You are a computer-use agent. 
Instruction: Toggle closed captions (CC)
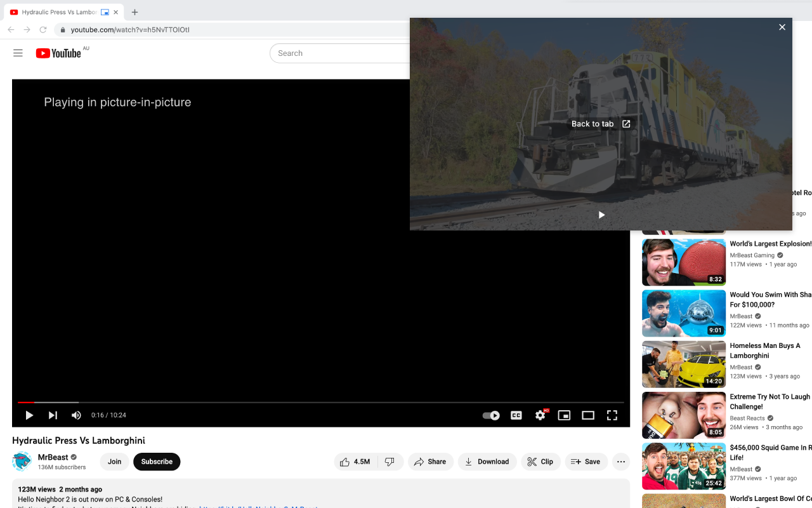(516, 415)
